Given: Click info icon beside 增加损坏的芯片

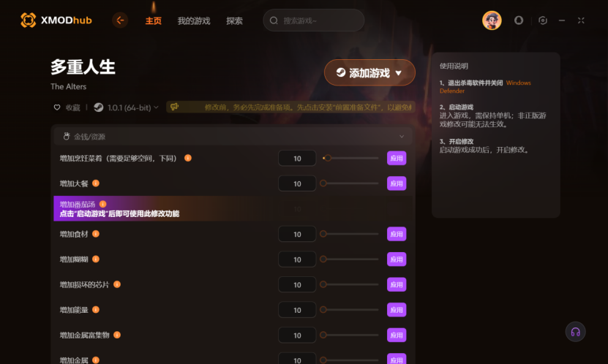Looking at the screenshot, I should pyautogui.click(x=117, y=284).
